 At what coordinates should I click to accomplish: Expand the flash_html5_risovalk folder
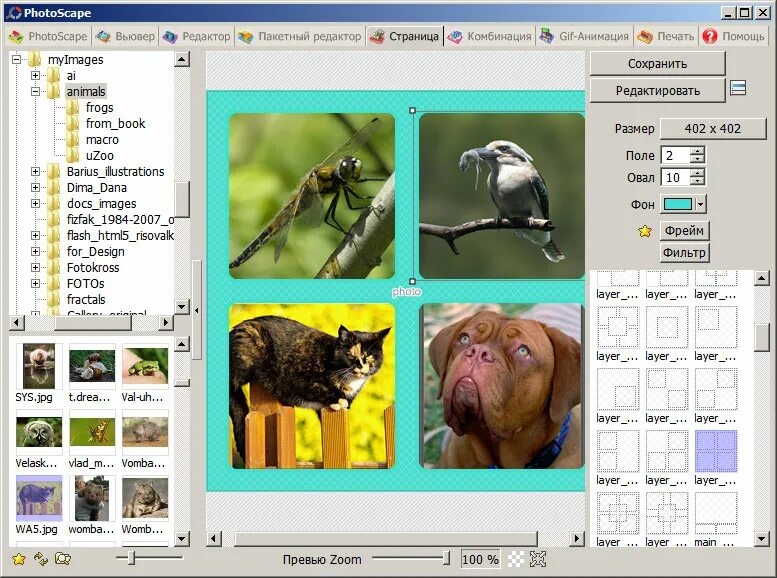(35, 235)
